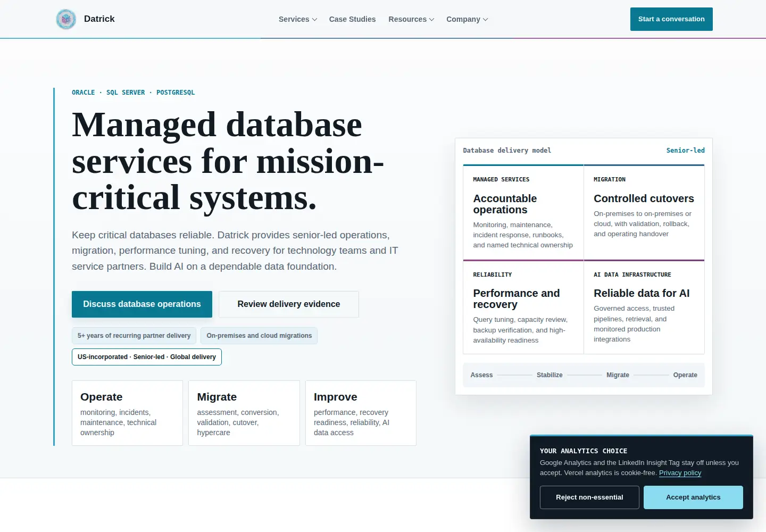Click the ORACLE · SQL SERVER · POSTGRESQL tagline
Image resolution: width=766 pixels, height=532 pixels.
pos(134,93)
